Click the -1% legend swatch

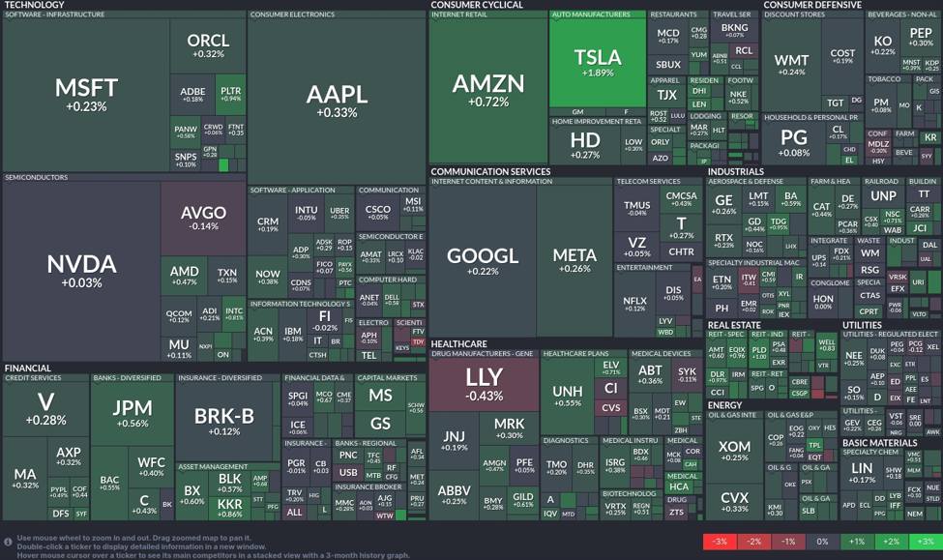click(787, 542)
